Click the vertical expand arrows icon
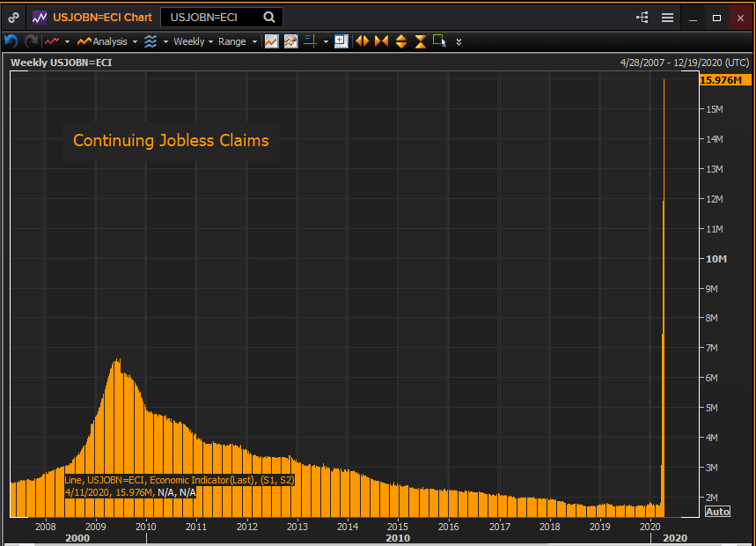 [x=401, y=41]
